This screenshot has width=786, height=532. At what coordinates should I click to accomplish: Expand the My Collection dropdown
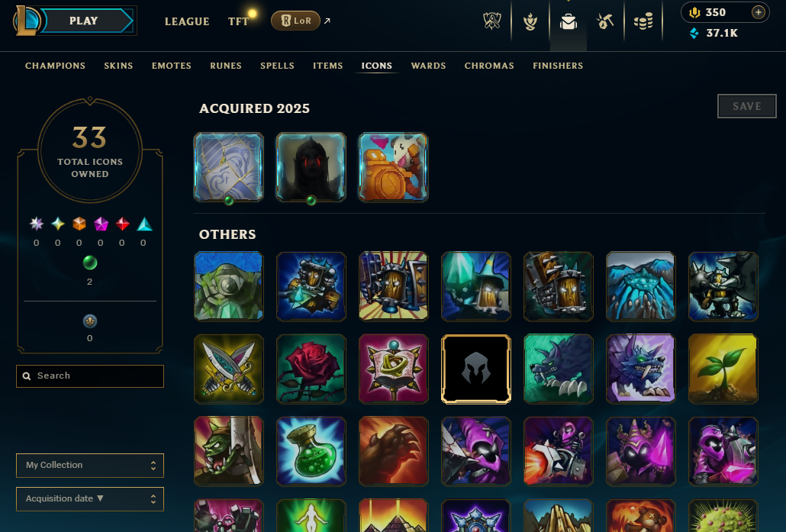click(90, 466)
